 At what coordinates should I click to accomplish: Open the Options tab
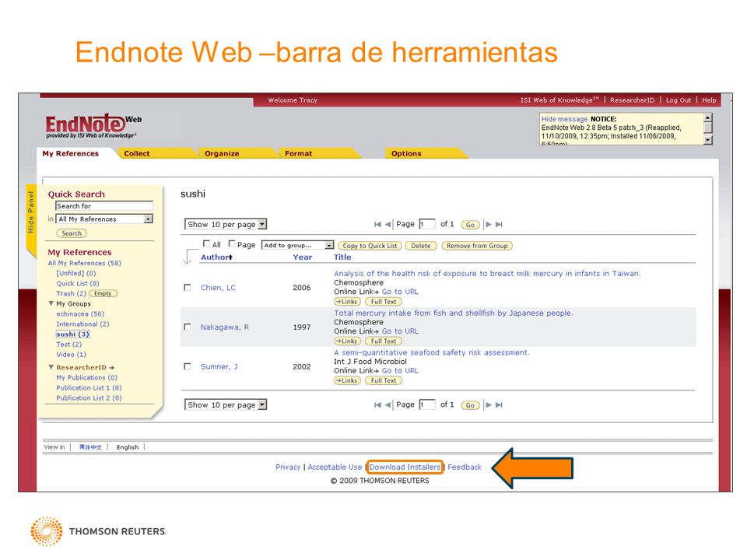406,153
